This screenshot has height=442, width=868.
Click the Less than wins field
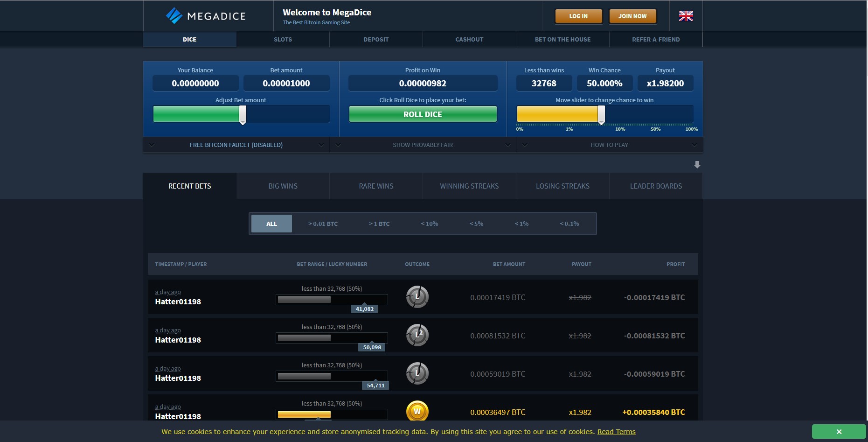(x=544, y=84)
